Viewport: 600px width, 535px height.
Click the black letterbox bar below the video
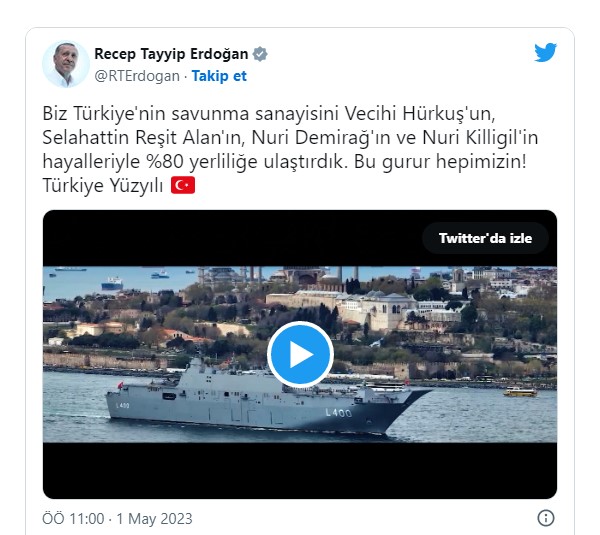tap(300, 471)
